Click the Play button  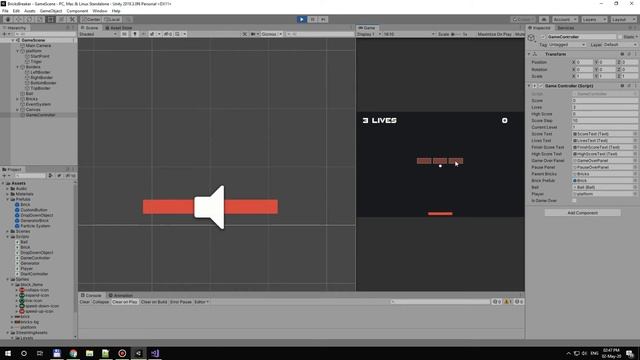click(x=302, y=19)
